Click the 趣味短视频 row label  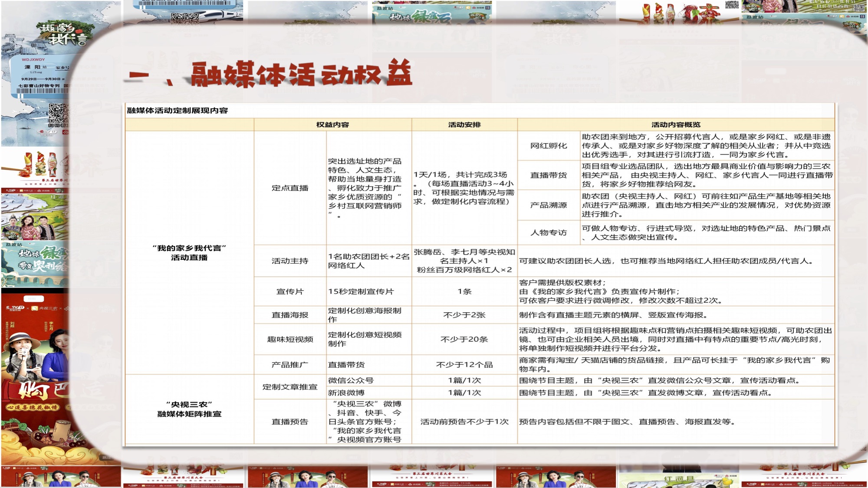pos(290,339)
